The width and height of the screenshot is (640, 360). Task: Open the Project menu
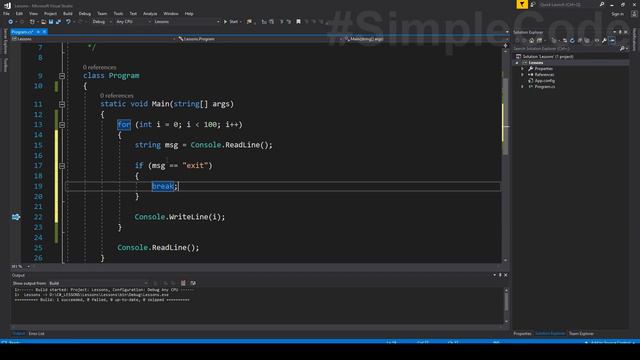coord(50,13)
